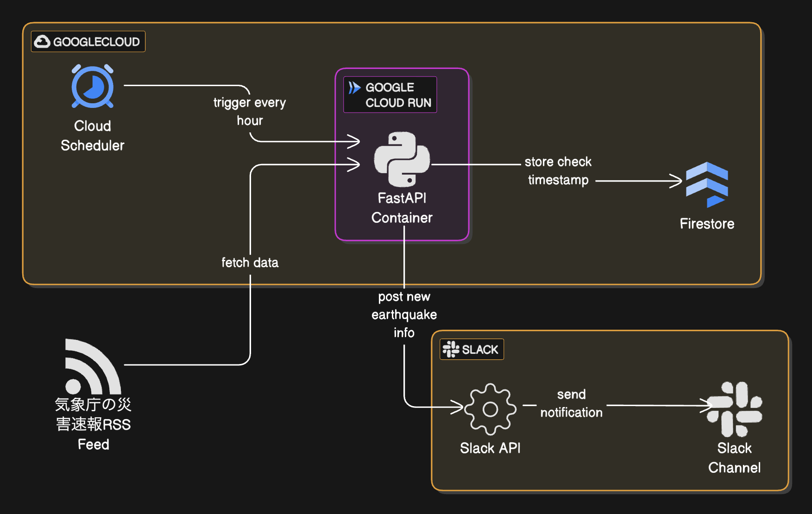Screen dimensions: 812x514
Task: Click the Slack Channel logo icon
Action: click(x=734, y=410)
